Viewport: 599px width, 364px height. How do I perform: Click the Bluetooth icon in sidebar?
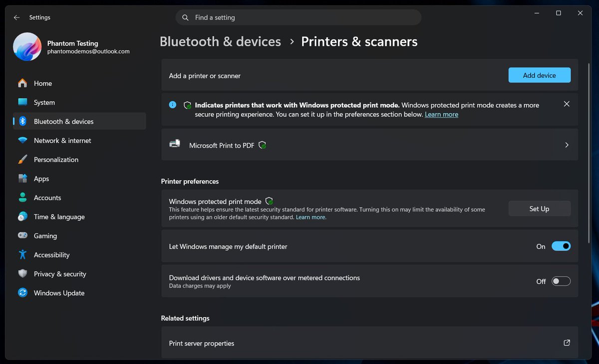click(x=22, y=121)
